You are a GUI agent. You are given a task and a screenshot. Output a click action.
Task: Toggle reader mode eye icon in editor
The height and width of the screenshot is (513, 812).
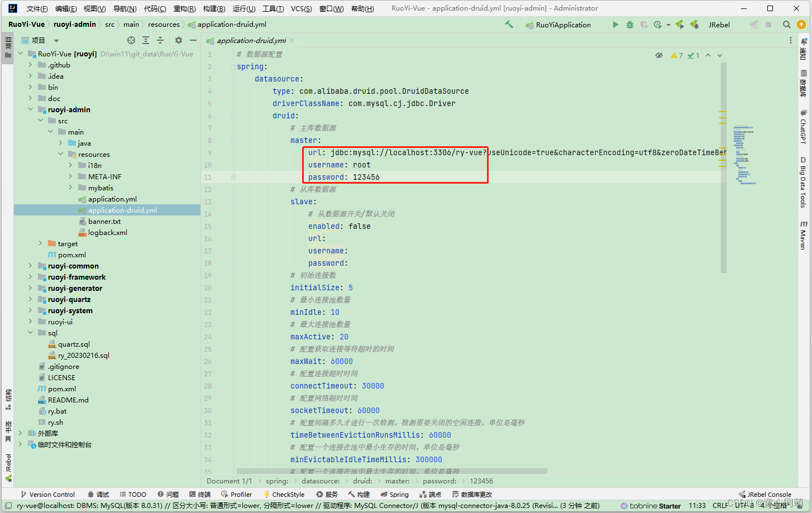pos(659,55)
